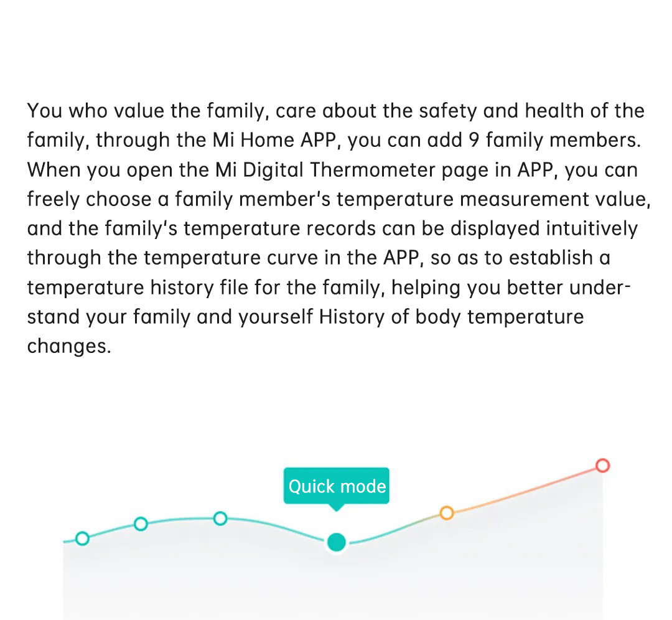Click the Quick mode tooltip label
This screenshot has height=620, width=672.
(337, 486)
